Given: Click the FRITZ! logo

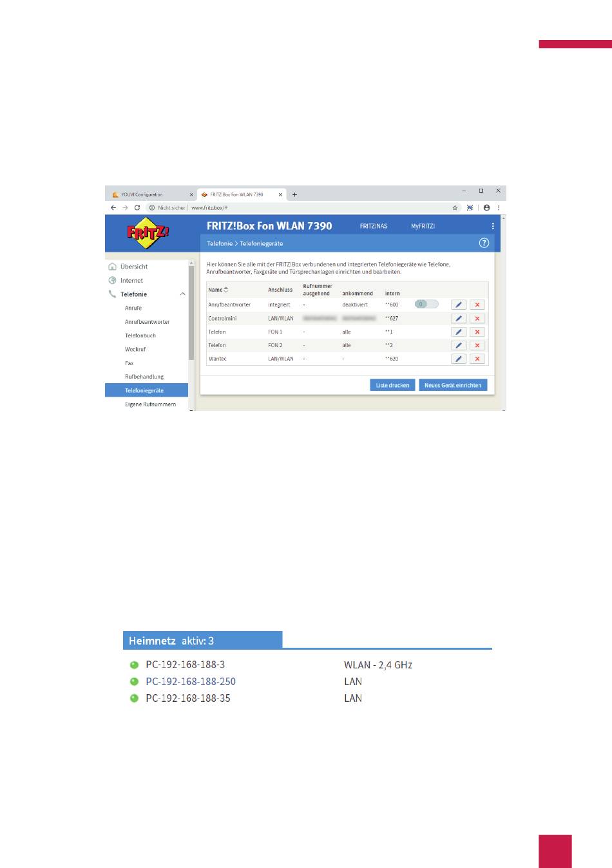Looking at the screenshot, I should [148, 232].
